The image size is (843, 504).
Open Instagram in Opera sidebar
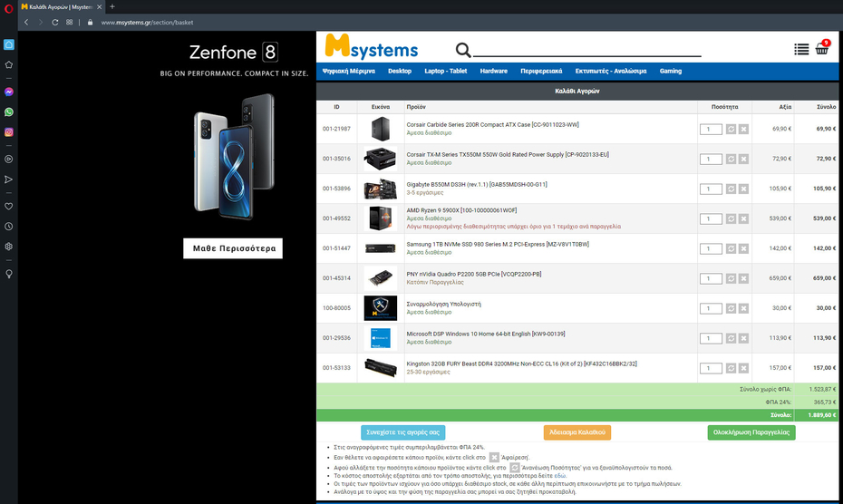8,131
